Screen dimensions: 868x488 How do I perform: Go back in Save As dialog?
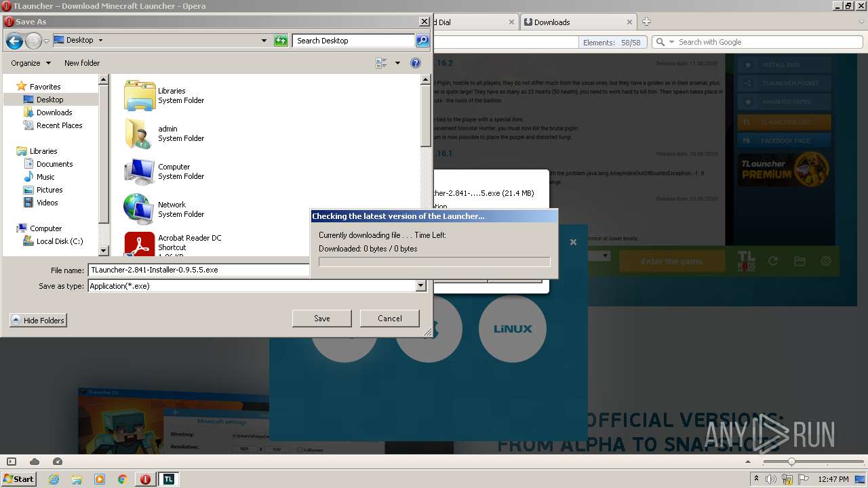tap(14, 41)
